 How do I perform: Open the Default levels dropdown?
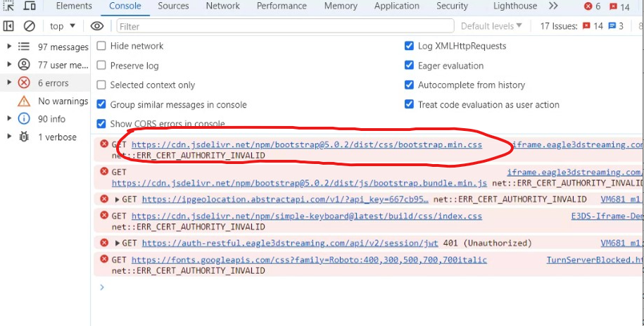pyautogui.click(x=491, y=26)
